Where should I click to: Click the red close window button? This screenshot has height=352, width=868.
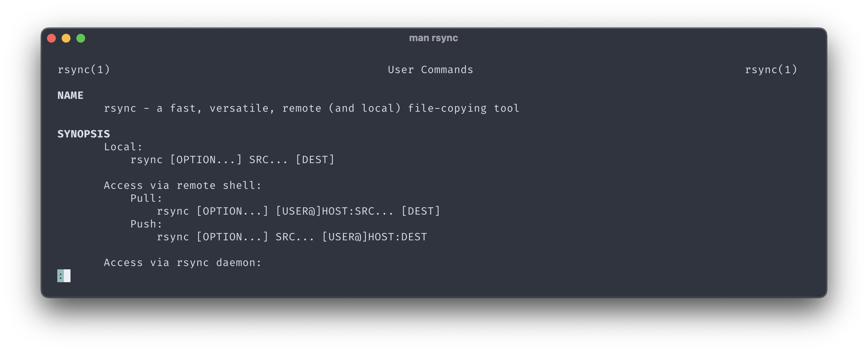coord(51,38)
